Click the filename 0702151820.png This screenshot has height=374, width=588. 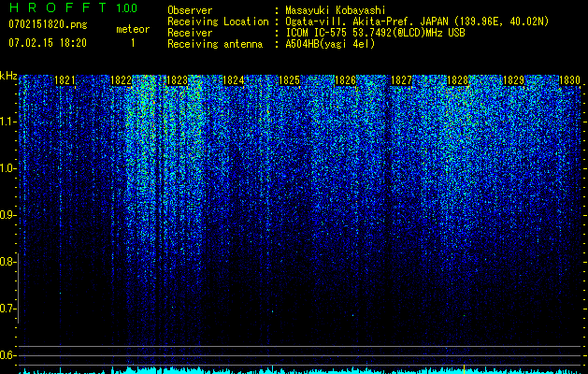(x=48, y=24)
